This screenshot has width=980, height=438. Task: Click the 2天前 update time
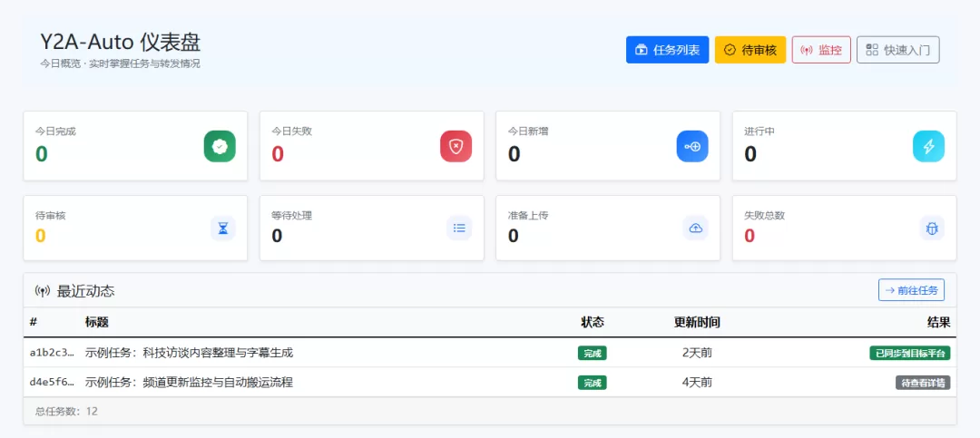[x=697, y=353]
